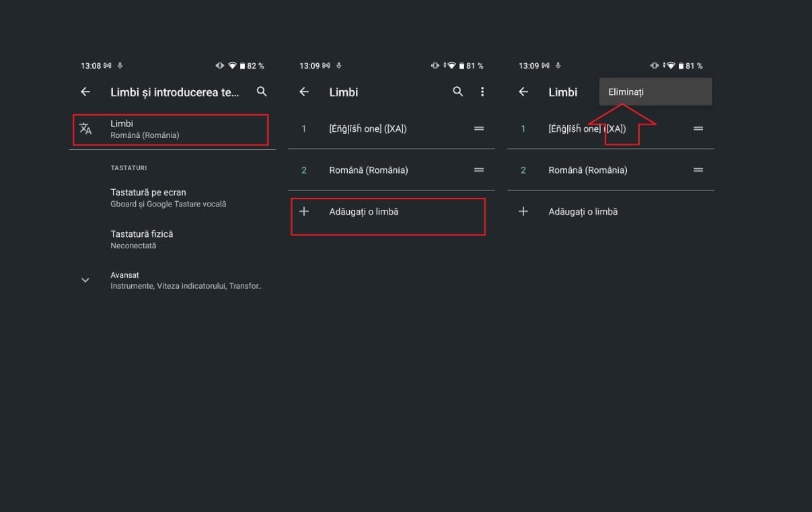Click vibrate mode icon in left status bar
This screenshot has height=512, width=812.
click(220, 66)
